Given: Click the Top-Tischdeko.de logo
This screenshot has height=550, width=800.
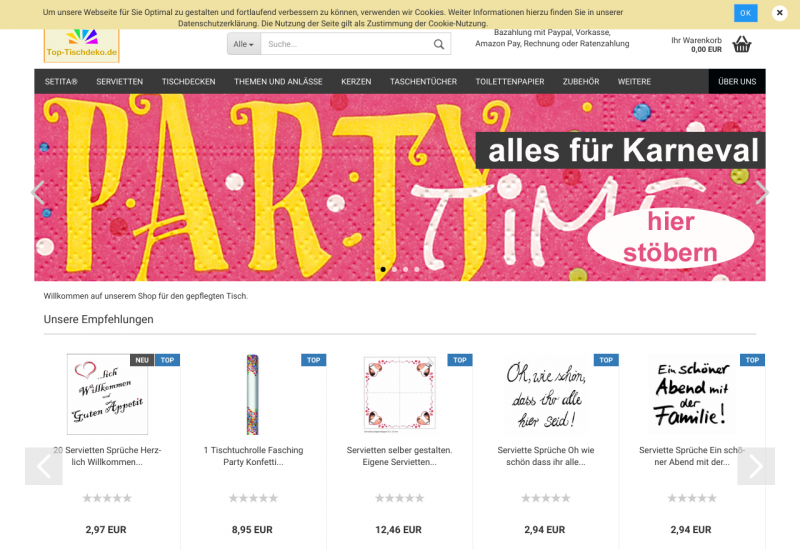Looking at the screenshot, I should pyautogui.click(x=82, y=45).
